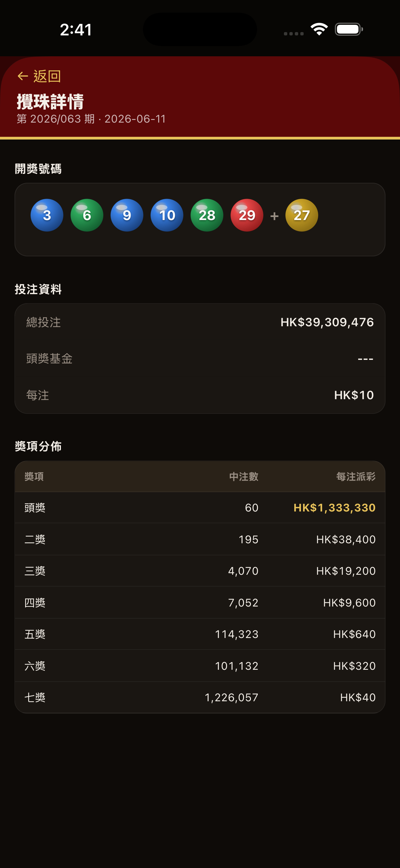Tap the Wi-Fi status bar icon
Screen dimensions: 400x868
tap(319, 29)
